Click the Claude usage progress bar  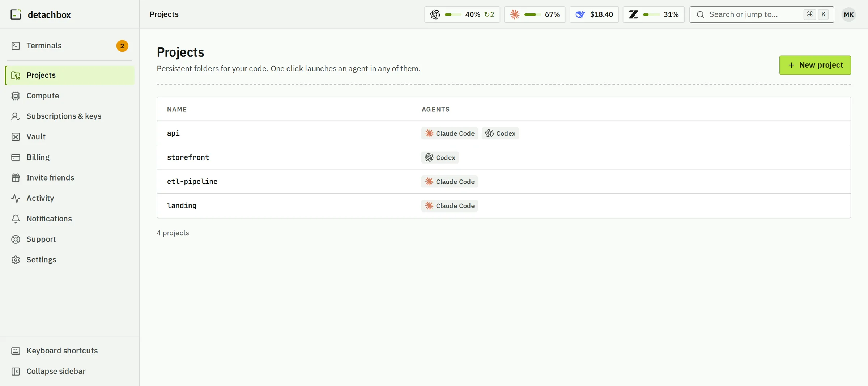coord(532,14)
